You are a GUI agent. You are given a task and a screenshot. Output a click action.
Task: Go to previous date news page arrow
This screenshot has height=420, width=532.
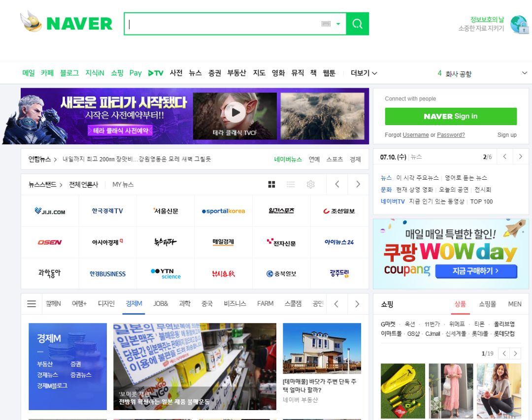[505, 157]
